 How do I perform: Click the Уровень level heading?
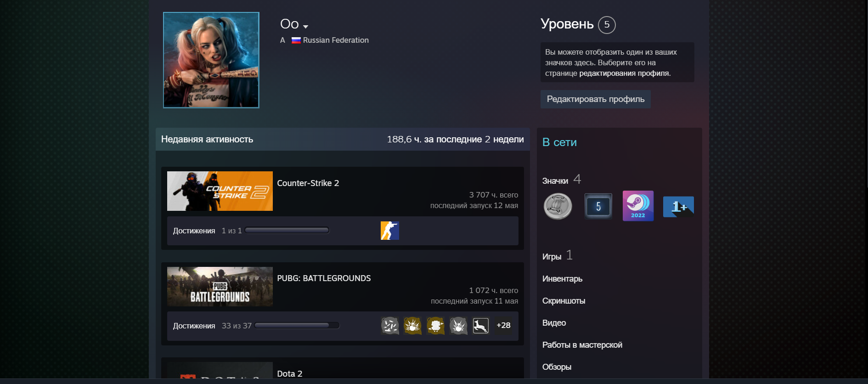click(567, 24)
